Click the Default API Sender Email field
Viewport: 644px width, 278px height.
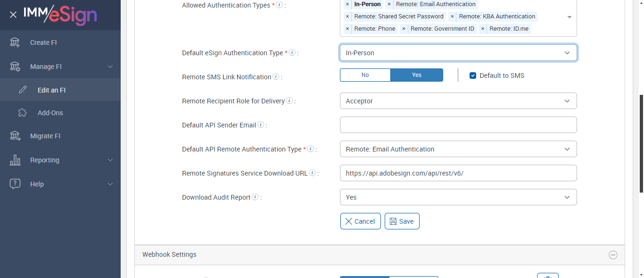point(458,125)
